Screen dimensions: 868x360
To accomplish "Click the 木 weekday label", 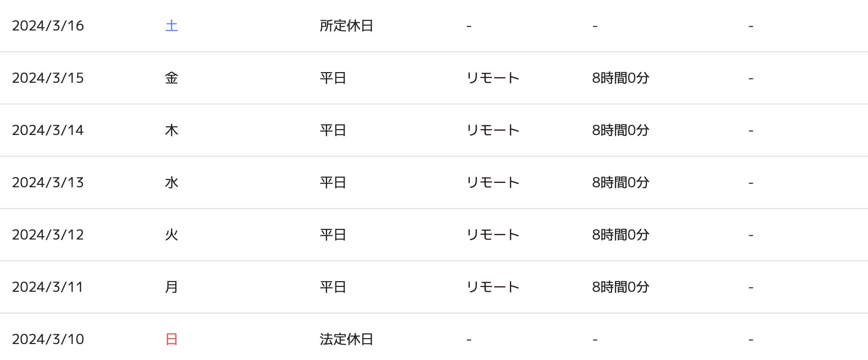I will coord(172,130).
